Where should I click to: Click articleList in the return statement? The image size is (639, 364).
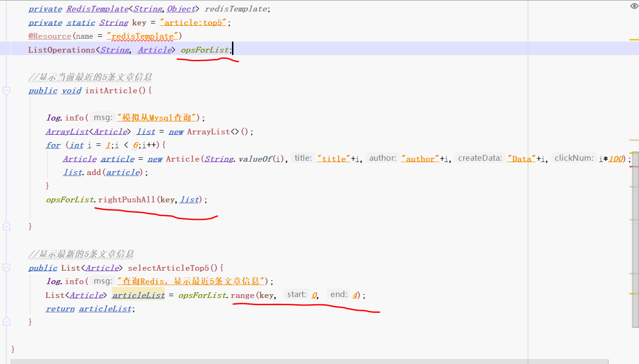coord(105,309)
